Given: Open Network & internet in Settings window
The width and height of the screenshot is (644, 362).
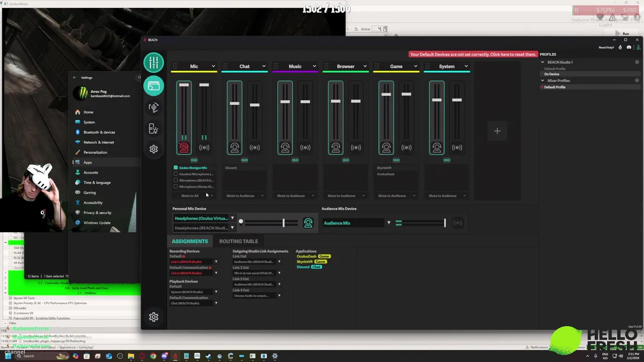Looking at the screenshot, I should click(x=106, y=142).
